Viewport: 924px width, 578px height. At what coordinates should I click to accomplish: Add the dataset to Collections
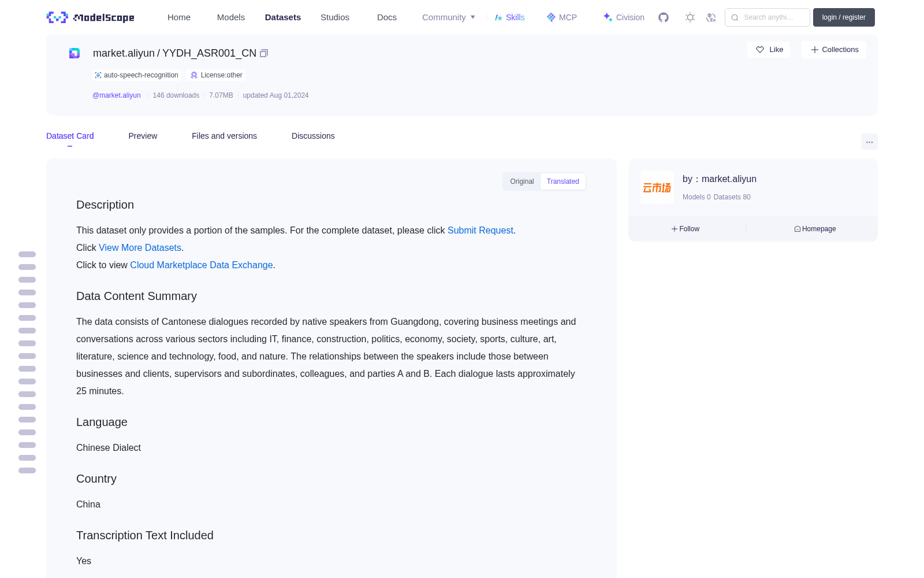coord(834,50)
